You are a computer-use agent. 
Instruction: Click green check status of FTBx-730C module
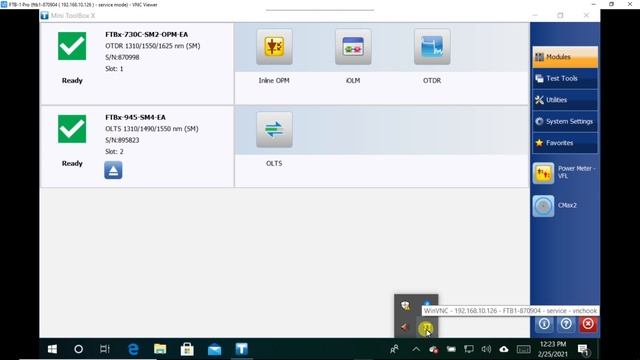coord(72,46)
